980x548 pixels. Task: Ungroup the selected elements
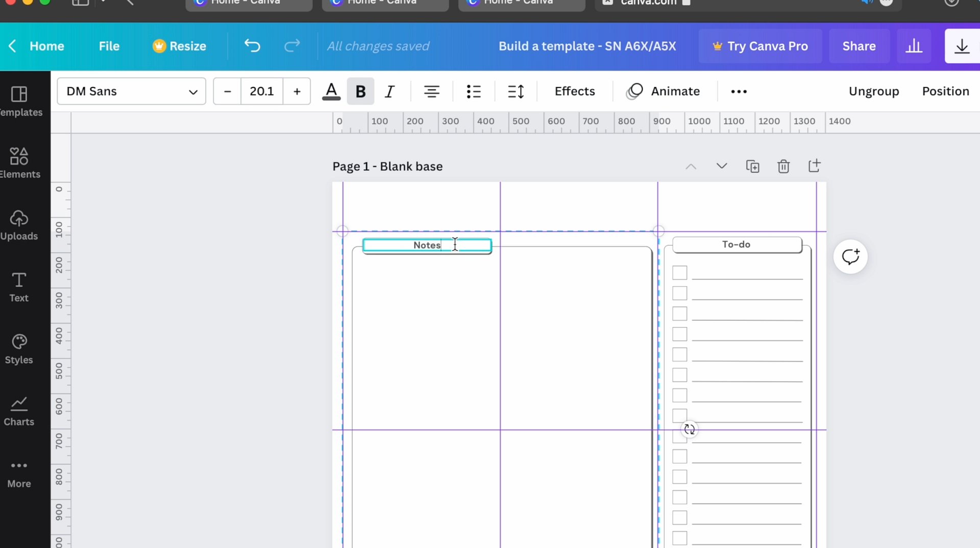pyautogui.click(x=874, y=91)
